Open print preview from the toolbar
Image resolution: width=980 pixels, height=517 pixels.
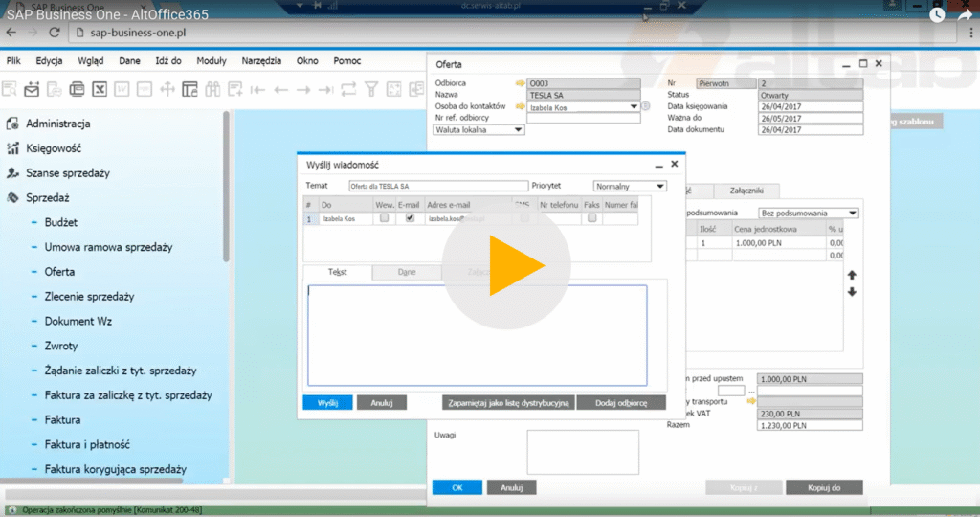(10, 89)
